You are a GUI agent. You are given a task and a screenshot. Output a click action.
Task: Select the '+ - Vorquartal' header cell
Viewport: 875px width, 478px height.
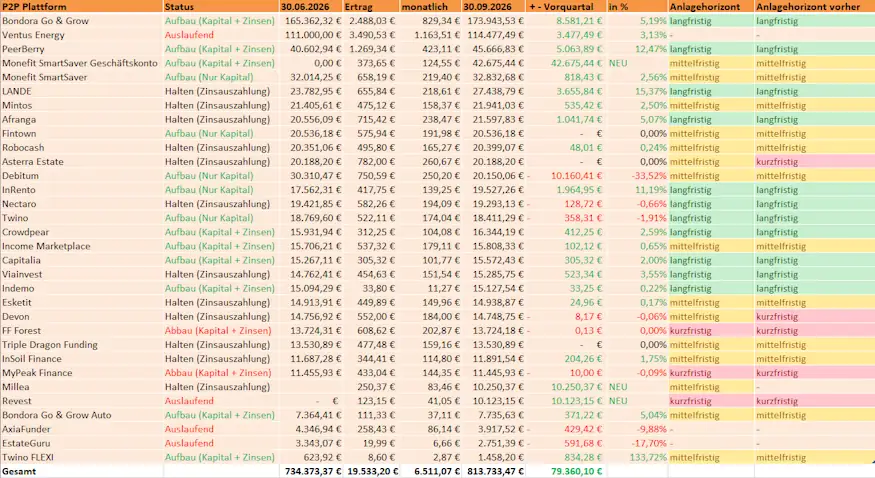(566, 7)
